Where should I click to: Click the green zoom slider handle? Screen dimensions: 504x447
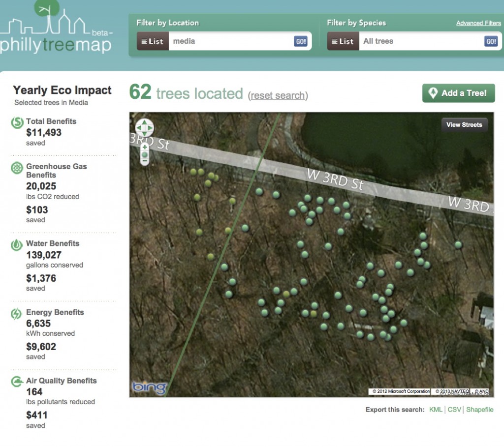[145, 155]
